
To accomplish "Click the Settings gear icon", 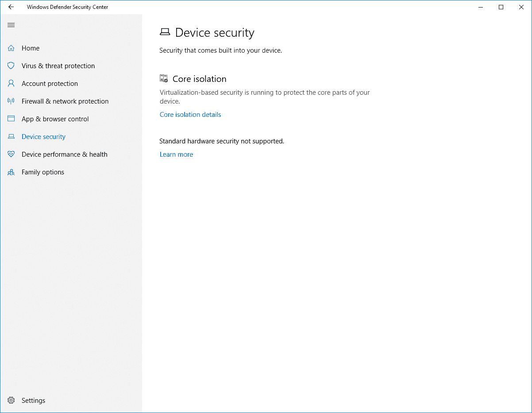I will pyautogui.click(x=11, y=400).
